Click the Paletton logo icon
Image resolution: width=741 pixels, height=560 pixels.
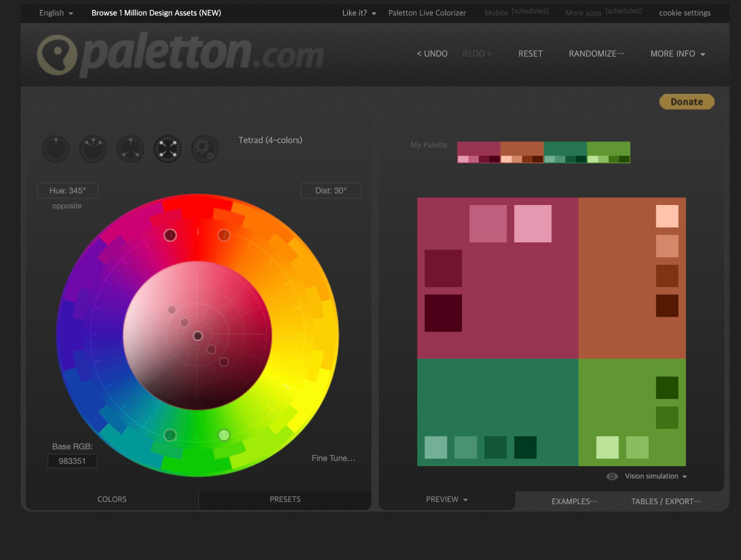tap(57, 55)
